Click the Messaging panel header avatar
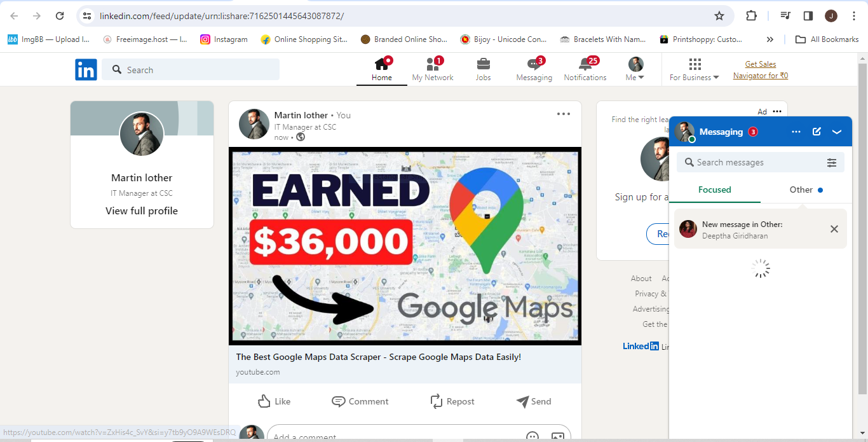 [685, 132]
